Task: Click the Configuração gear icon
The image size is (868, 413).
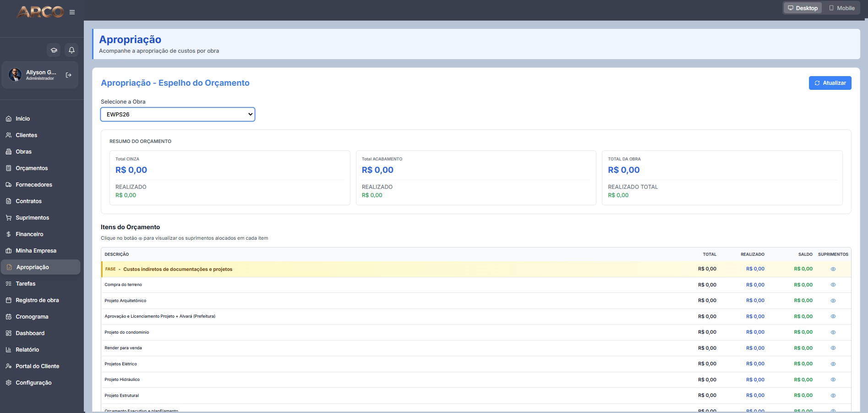Action: (9, 383)
